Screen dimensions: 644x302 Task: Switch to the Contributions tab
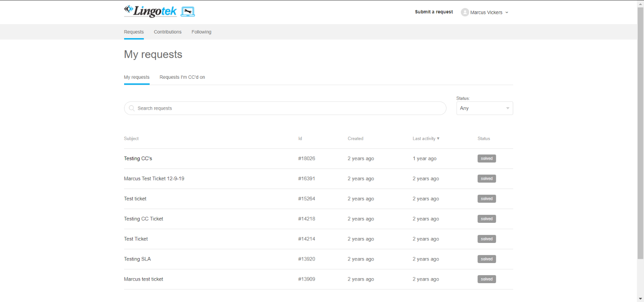167,32
